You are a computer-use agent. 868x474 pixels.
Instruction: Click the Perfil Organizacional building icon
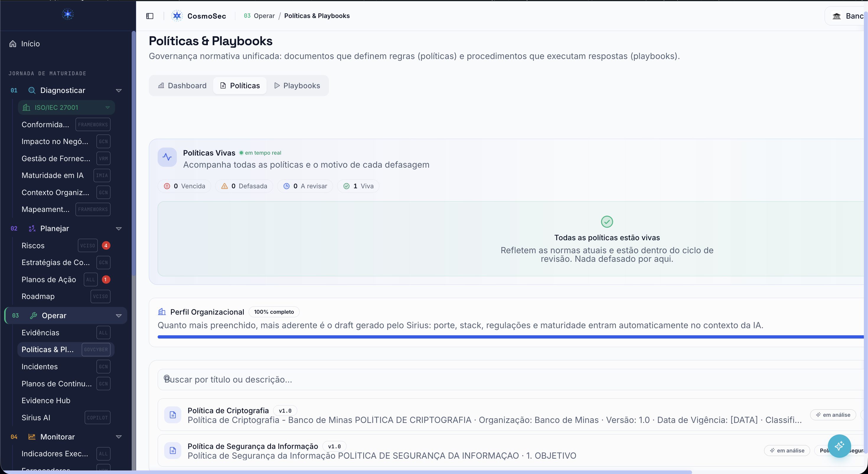coord(162,312)
